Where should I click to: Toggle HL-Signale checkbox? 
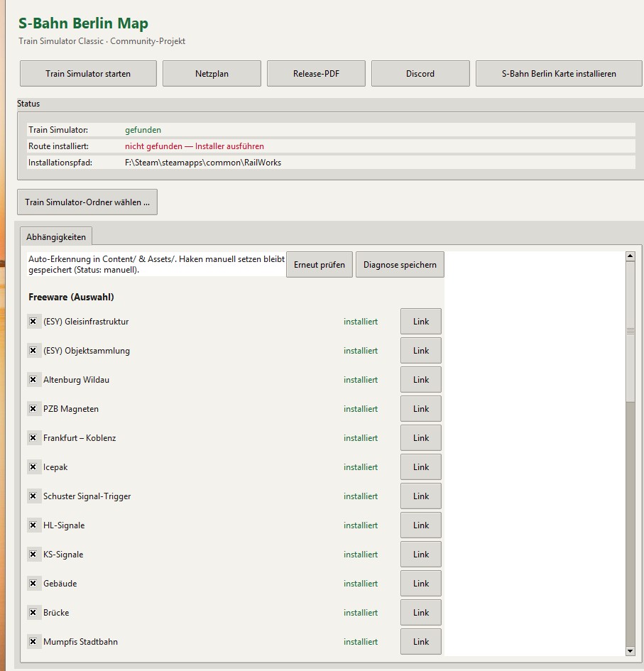33,525
